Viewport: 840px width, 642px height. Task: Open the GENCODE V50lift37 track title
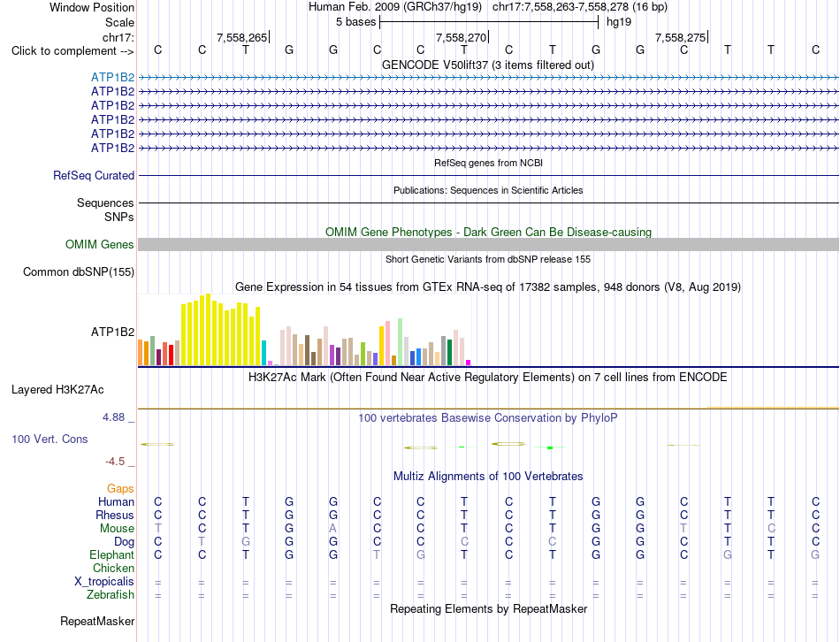click(488, 65)
